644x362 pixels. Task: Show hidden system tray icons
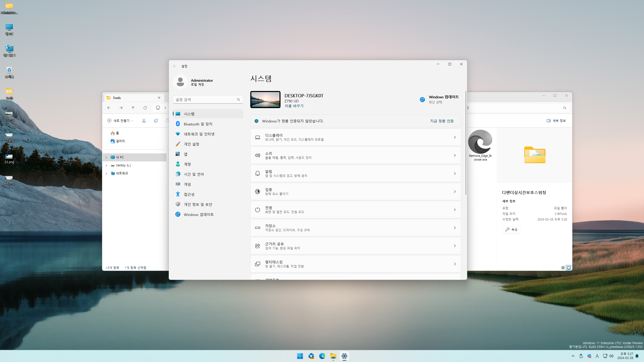point(573,356)
